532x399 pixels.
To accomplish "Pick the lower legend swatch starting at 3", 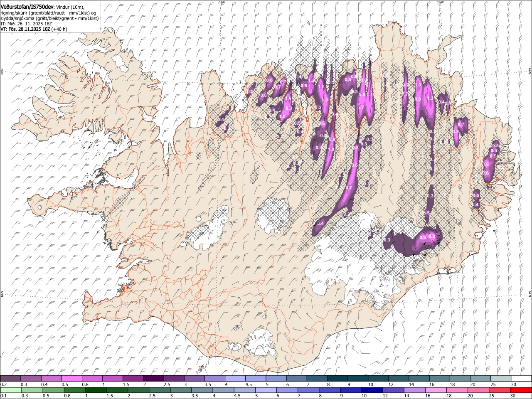I will click(x=181, y=390).
